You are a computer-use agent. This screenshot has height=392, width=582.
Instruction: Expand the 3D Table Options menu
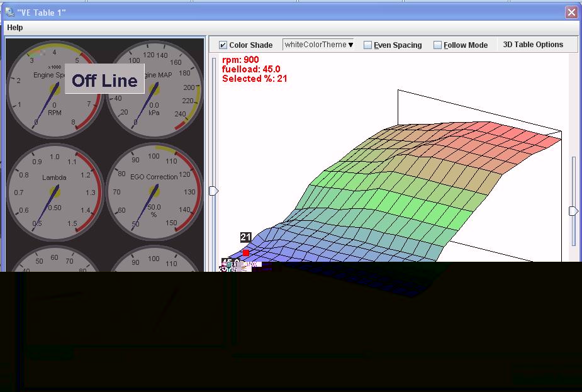(532, 45)
